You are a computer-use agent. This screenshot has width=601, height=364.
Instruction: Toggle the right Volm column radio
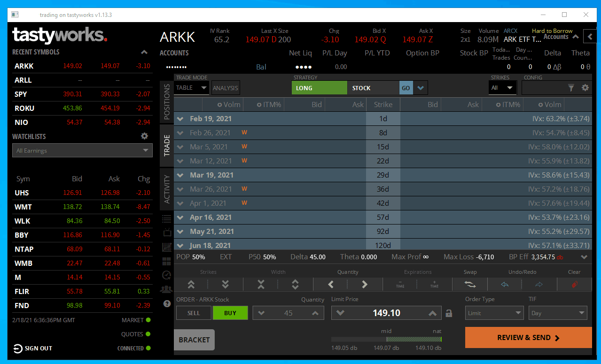pyautogui.click(x=540, y=105)
